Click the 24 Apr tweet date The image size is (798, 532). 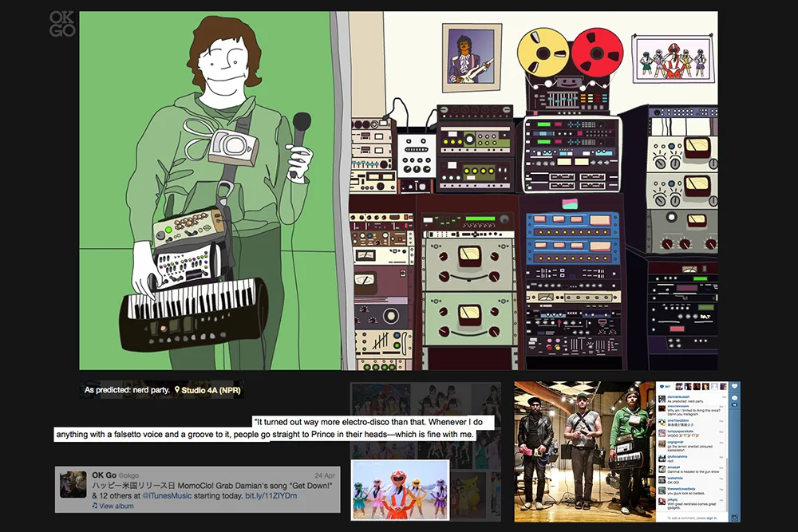pyautogui.click(x=325, y=475)
